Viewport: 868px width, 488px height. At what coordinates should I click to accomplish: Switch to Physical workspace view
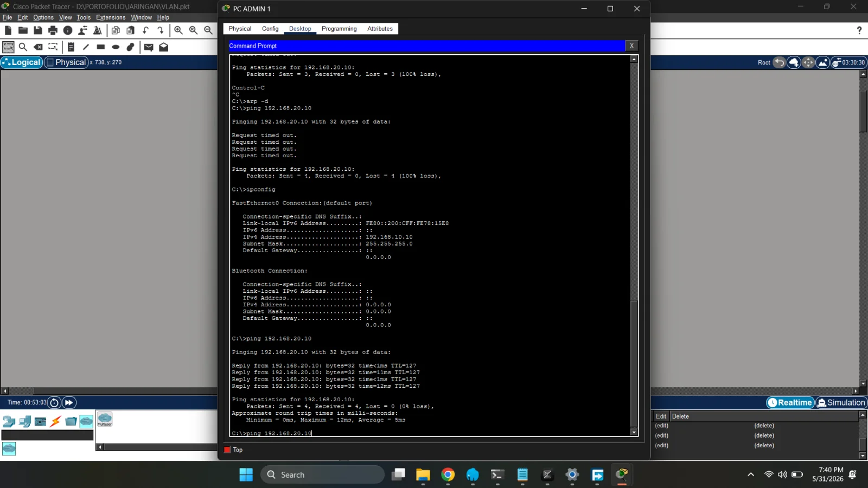coord(66,62)
